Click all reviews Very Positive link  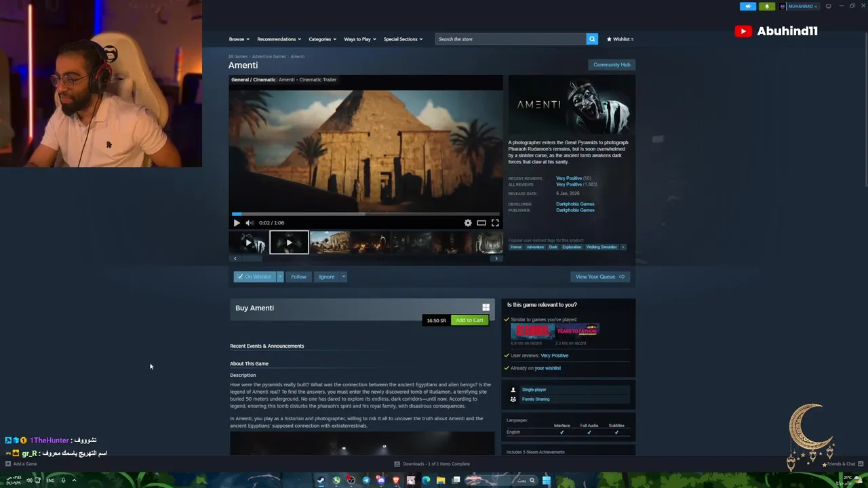tap(569, 184)
